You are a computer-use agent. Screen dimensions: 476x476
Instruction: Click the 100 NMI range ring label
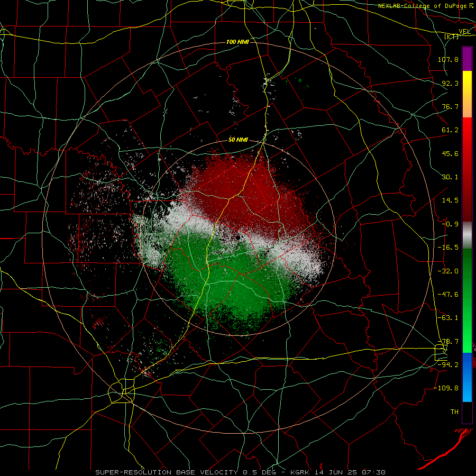[237, 42]
